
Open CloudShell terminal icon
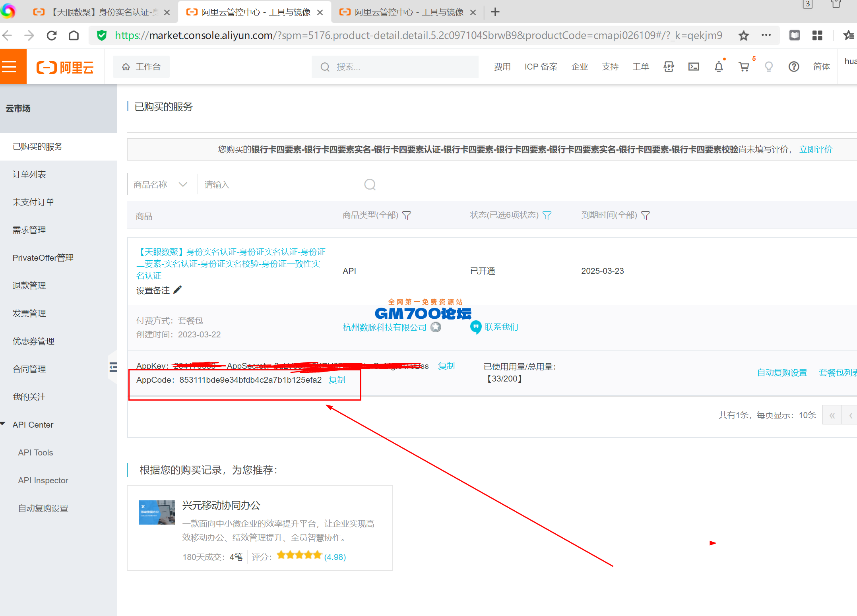click(x=693, y=66)
